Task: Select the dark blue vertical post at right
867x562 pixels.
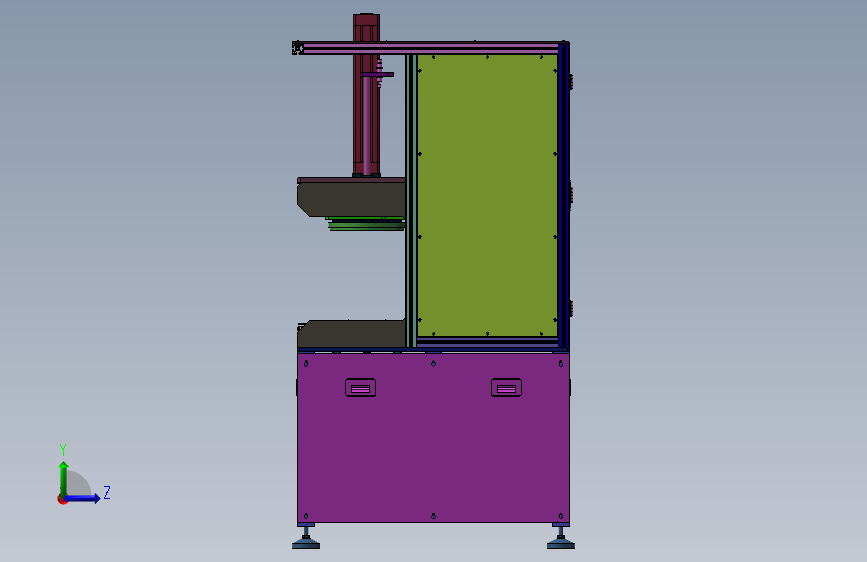Action: click(x=563, y=195)
